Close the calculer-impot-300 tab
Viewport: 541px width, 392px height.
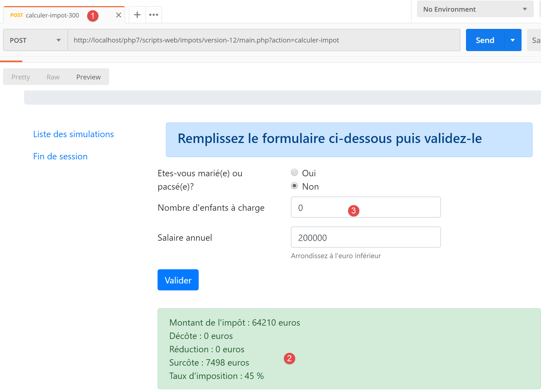pyautogui.click(x=119, y=15)
